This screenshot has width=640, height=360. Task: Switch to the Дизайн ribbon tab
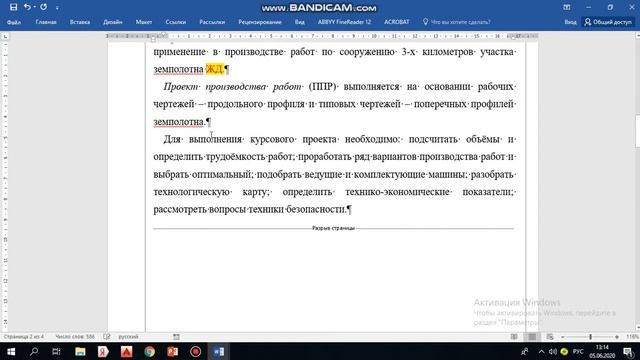[113, 22]
